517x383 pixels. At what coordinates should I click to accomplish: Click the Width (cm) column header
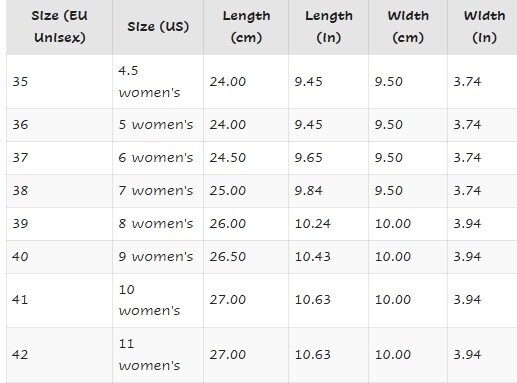pyautogui.click(x=408, y=27)
